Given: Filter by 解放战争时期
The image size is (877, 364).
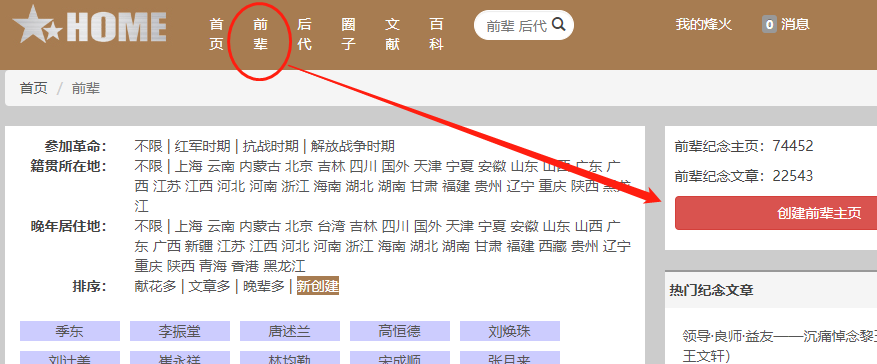Looking at the screenshot, I should click(352, 146).
